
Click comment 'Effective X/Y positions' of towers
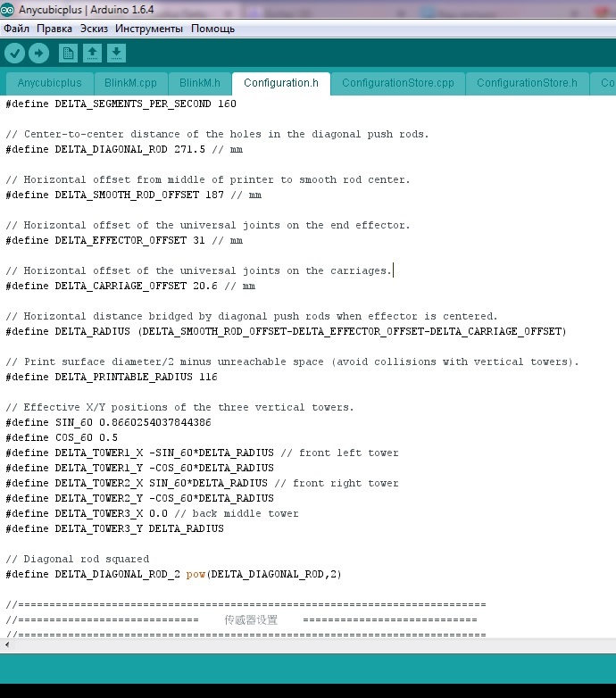point(179,407)
